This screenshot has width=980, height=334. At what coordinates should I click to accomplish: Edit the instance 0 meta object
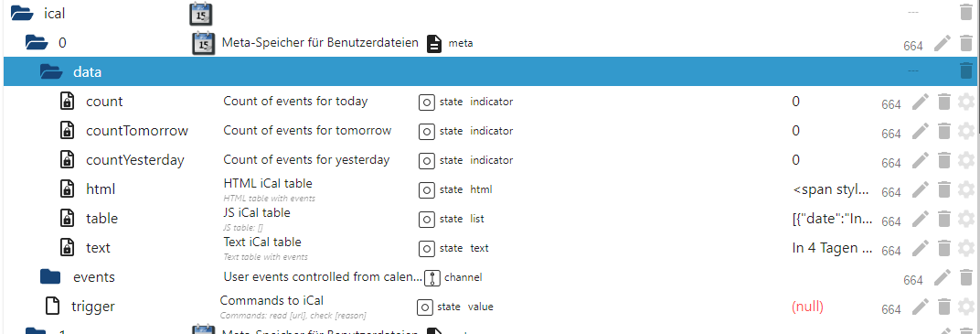point(942,43)
